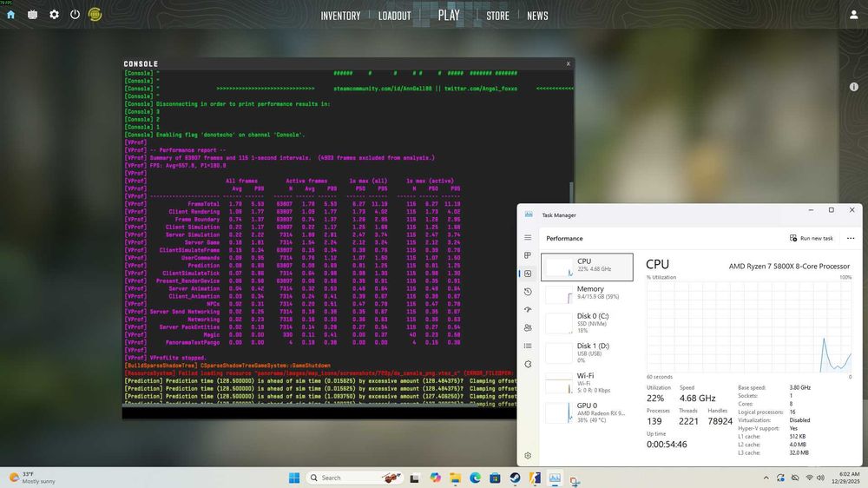Open game settings gear icon
The image size is (868, 488).
coord(54,15)
